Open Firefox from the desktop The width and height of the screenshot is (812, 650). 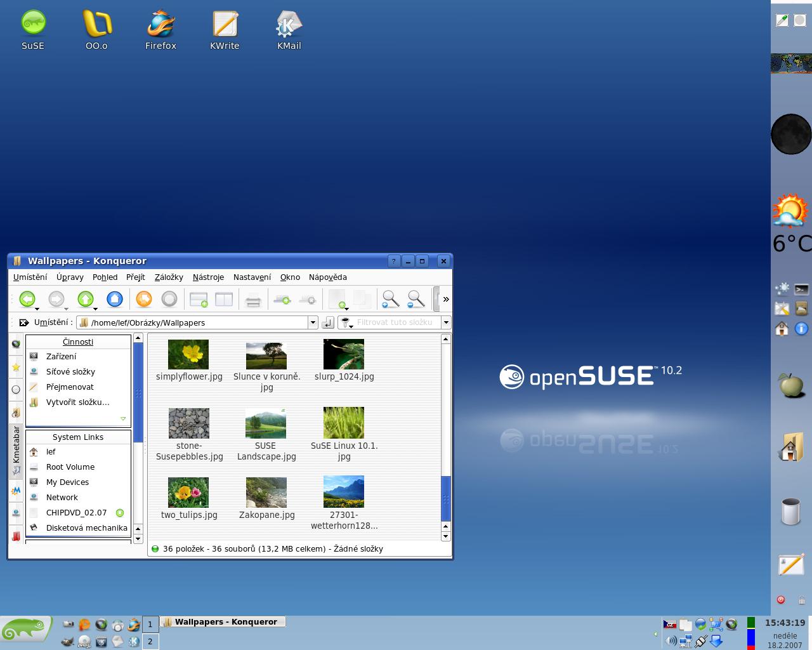click(x=160, y=29)
